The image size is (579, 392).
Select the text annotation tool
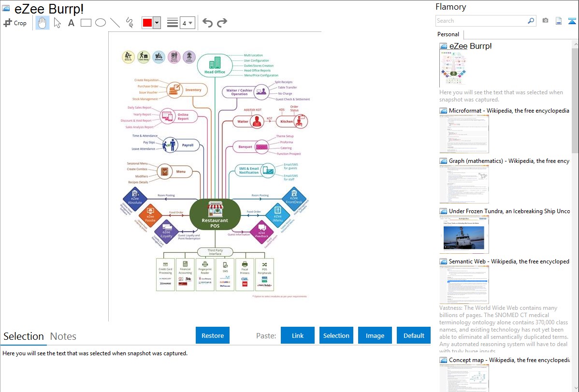(x=71, y=23)
